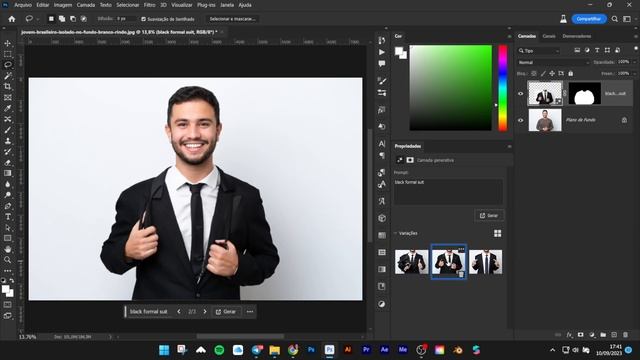Open the Cor panel menu
Screen dimensions: 640x360
coord(509,36)
